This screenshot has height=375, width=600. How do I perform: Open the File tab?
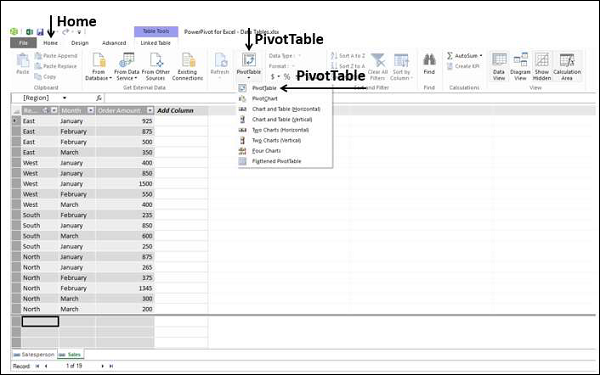(x=23, y=43)
